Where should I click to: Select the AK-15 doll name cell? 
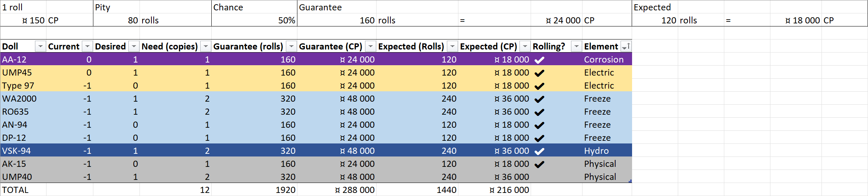click(x=23, y=164)
